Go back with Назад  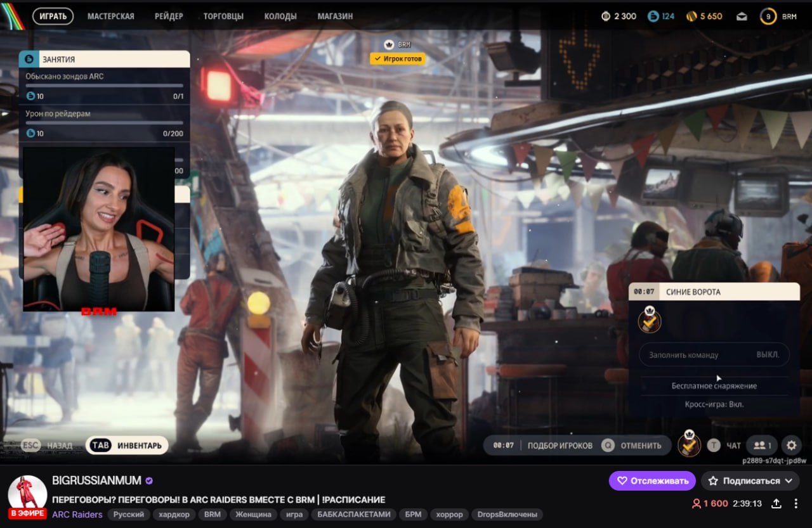tap(60, 446)
